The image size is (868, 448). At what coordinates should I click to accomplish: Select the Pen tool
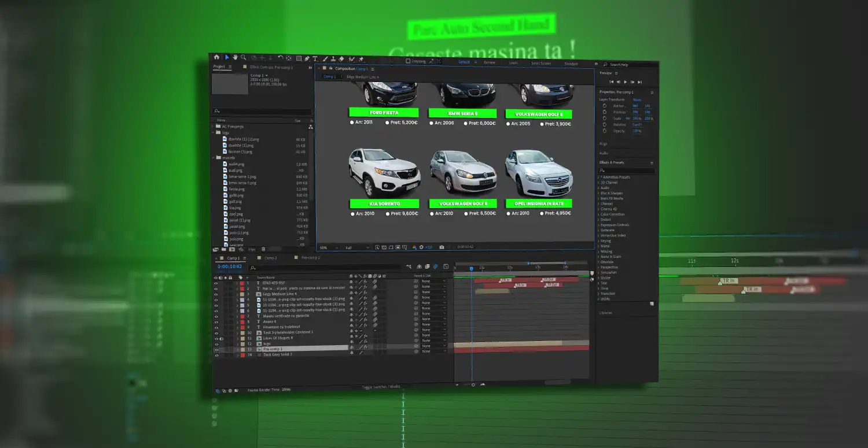[307, 59]
